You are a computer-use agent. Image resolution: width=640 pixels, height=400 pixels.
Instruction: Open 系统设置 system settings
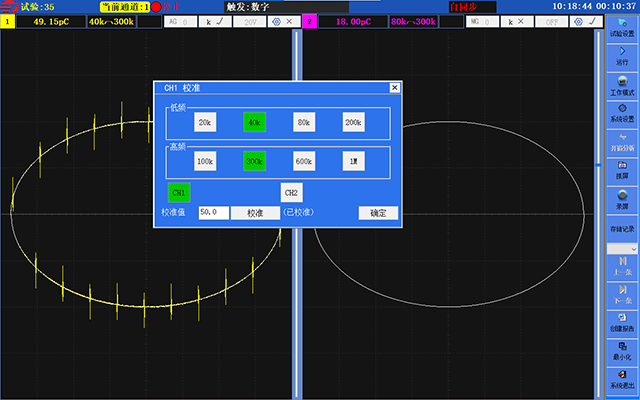tap(622, 112)
